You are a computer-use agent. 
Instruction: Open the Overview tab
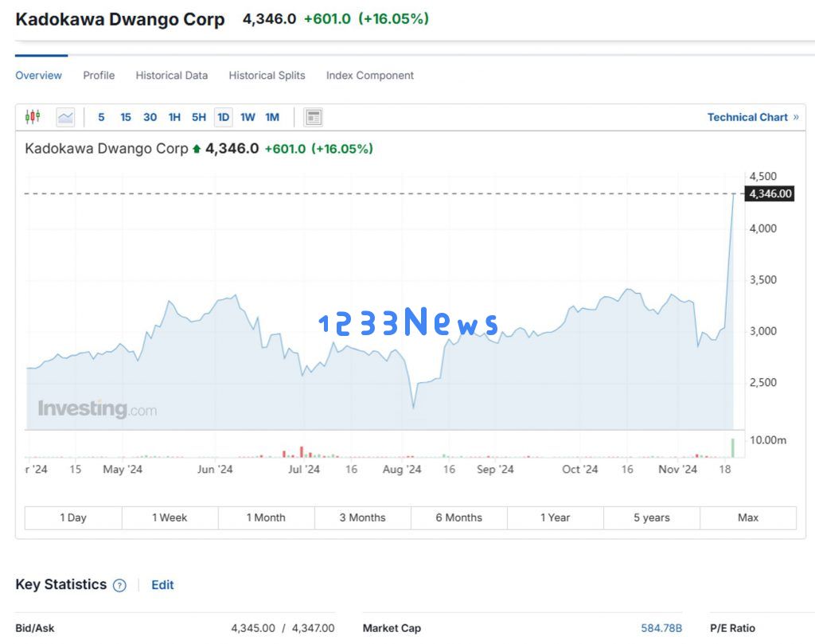click(38, 76)
